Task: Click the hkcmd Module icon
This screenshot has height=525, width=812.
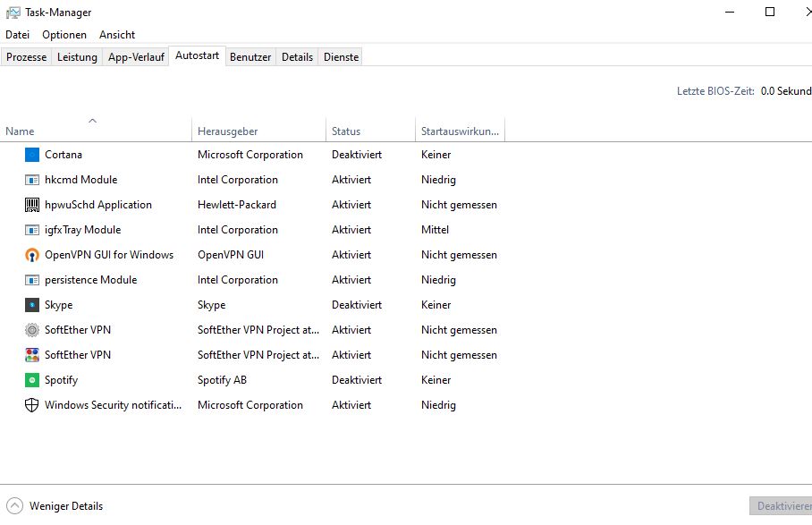Action: click(x=32, y=180)
